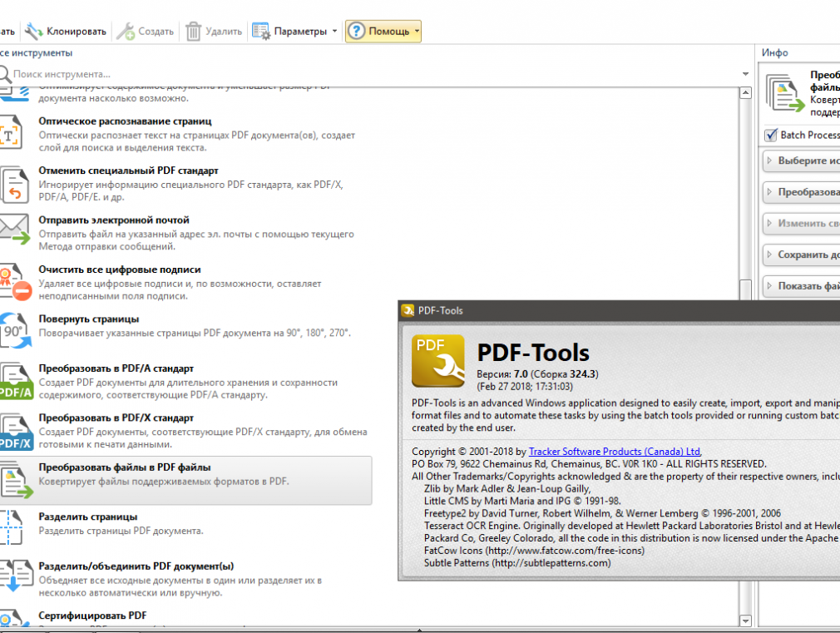Click the split/merge PDF documents icon
Image resolution: width=840 pixels, height=633 pixels.
tap(16, 575)
